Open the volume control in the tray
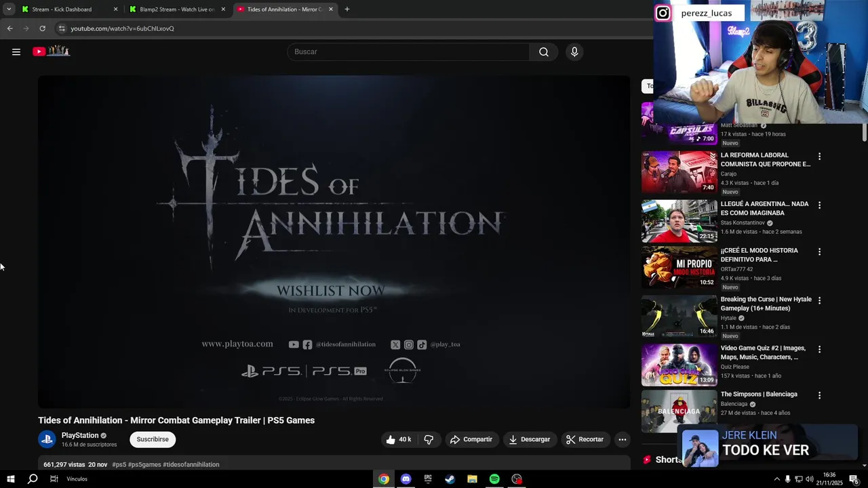 point(809,479)
